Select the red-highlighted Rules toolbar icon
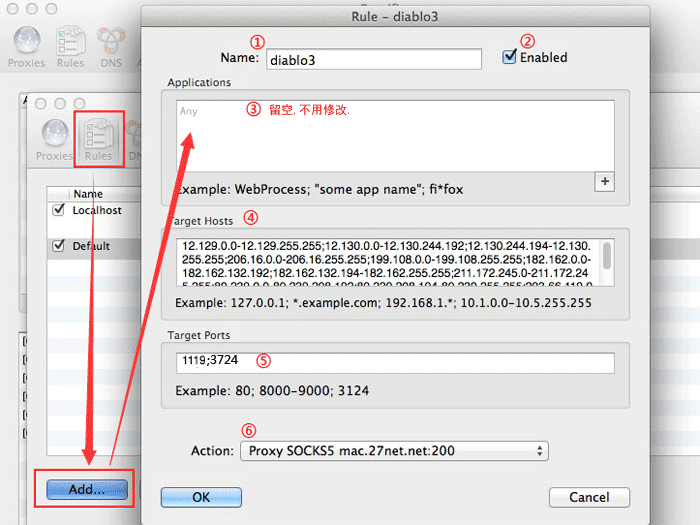The image size is (700, 525). click(98, 138)
